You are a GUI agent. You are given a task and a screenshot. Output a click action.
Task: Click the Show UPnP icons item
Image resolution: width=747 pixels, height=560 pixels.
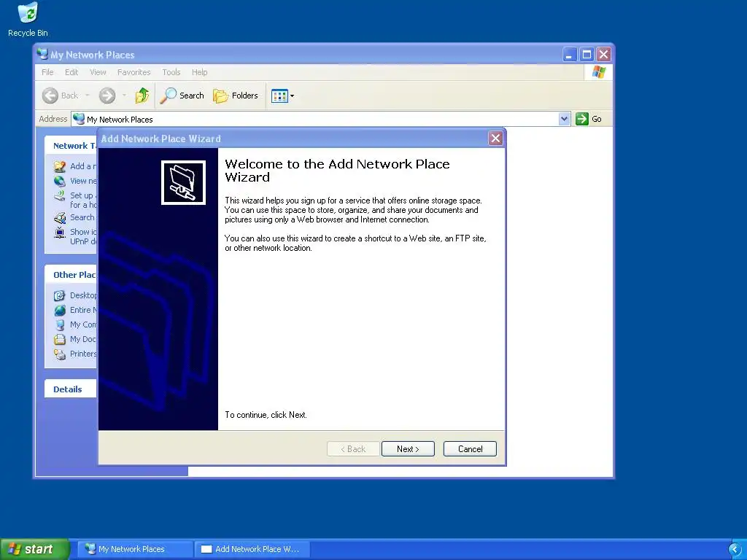[75, 237]
